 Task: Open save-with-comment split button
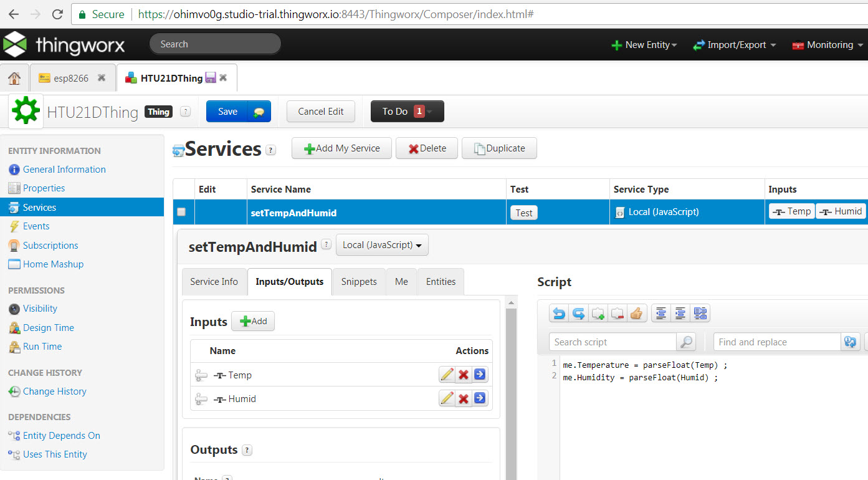[259, 112]
